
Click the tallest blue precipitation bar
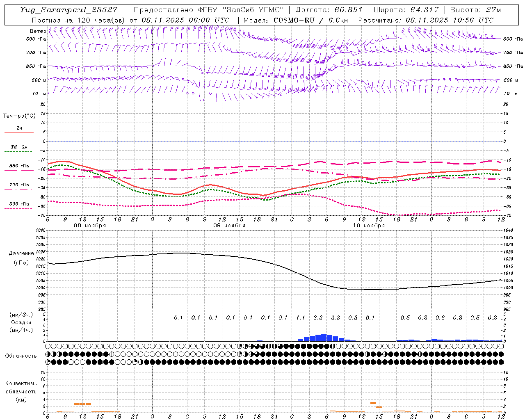point(324,338)
